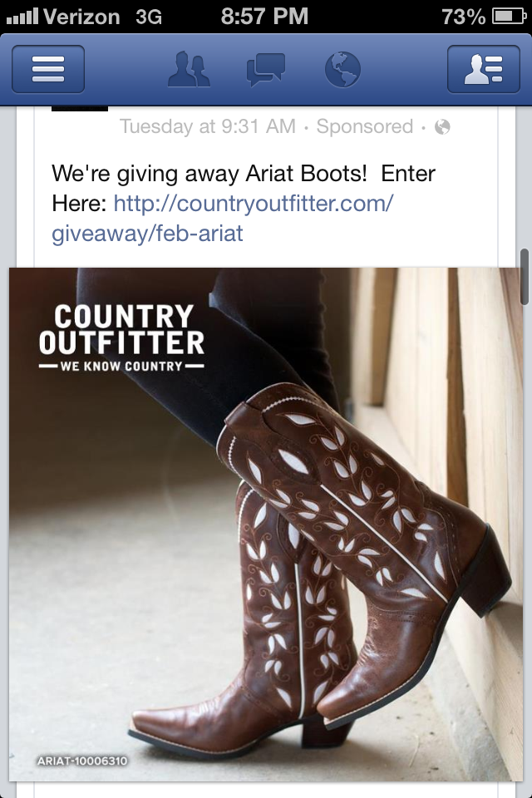Screen dimensions: 532x798
Task: Click the public audience globe icon
Action: click(x=442, y=126)
